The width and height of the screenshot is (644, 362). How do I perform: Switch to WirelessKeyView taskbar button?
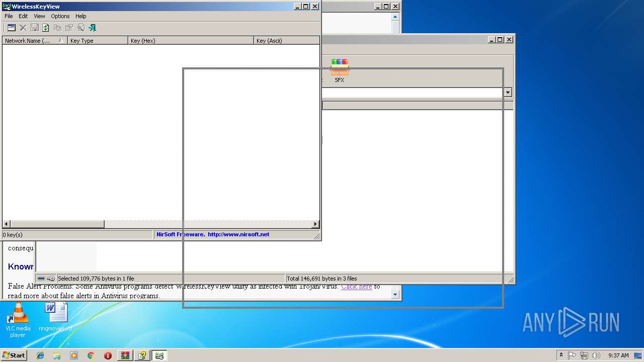(x=159, y=355)
